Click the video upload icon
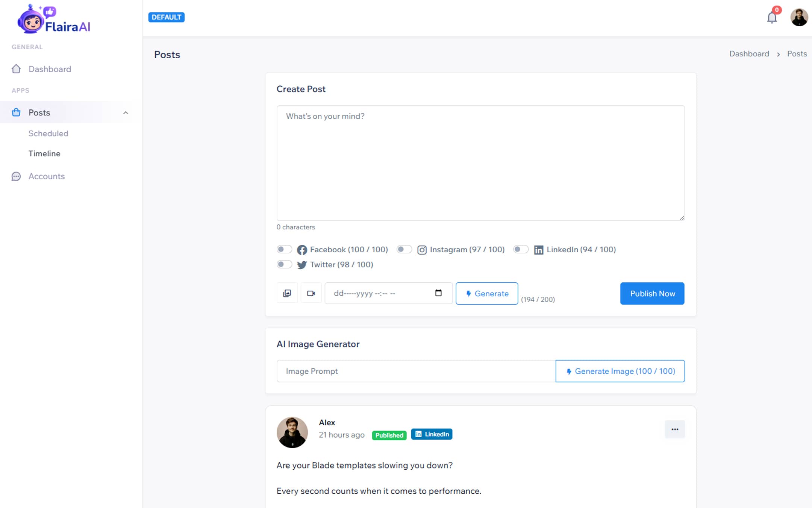Image resolution: width=812 pixels, height=508 pixels. 311,293
